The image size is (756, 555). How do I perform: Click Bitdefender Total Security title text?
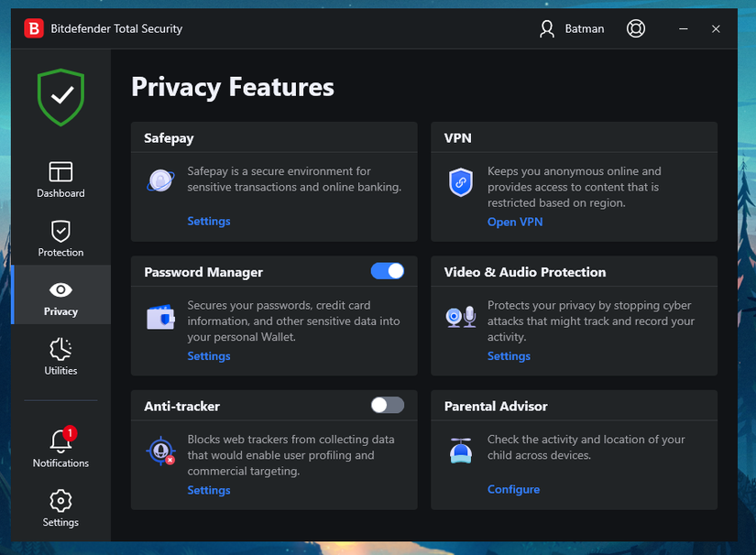[116, 29]
